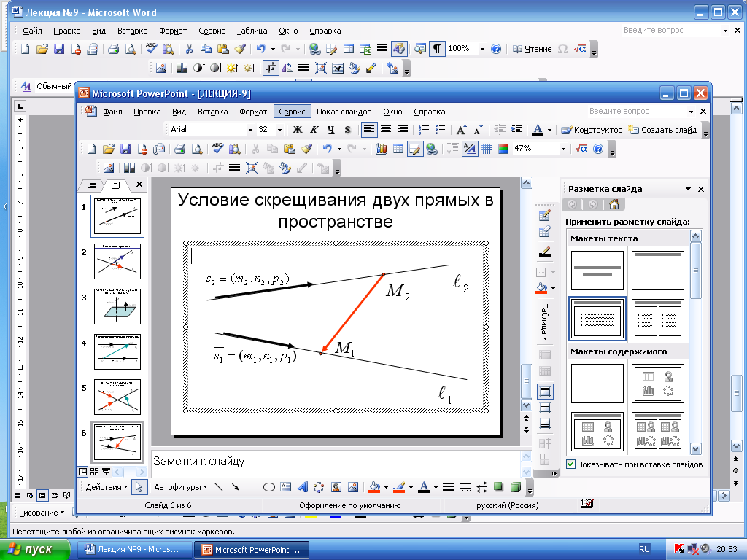
Task: Click the crop icon in picture toolbar
Action: (x=217, y=168)
